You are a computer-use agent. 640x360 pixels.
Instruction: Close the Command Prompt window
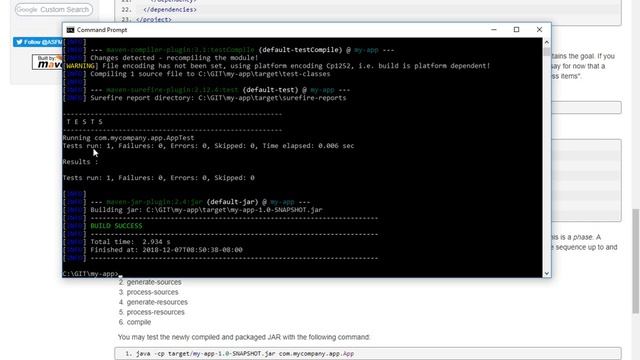click(x=539, y=30)
